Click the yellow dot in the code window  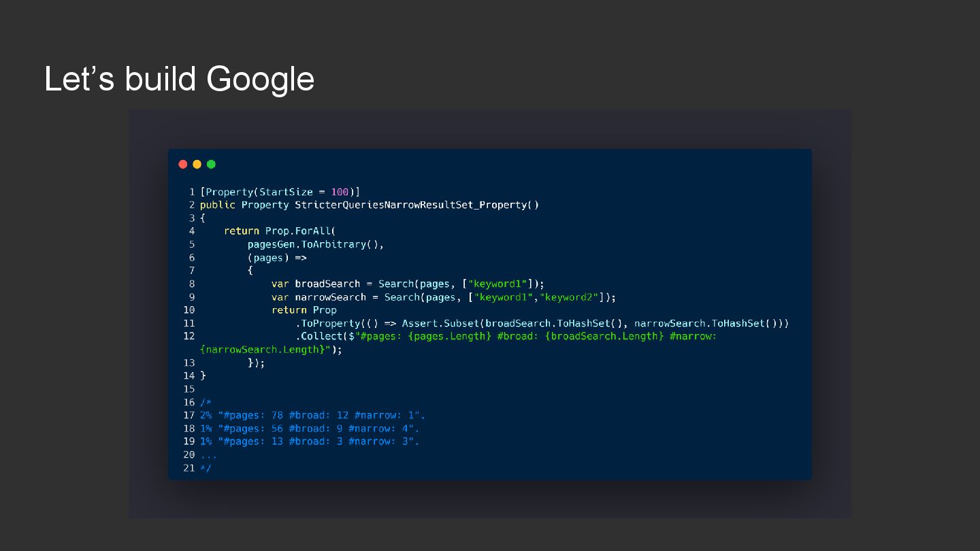[x=197, y=164]
